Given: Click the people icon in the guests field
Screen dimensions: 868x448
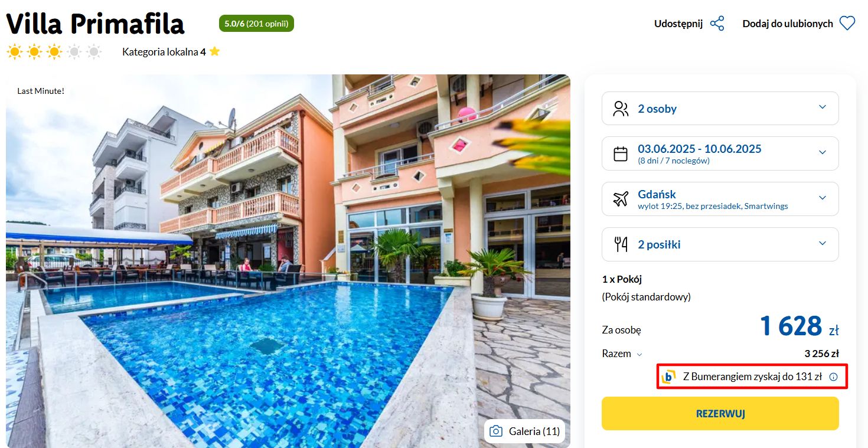Looking at the screenshot, I should coord(621,109).
